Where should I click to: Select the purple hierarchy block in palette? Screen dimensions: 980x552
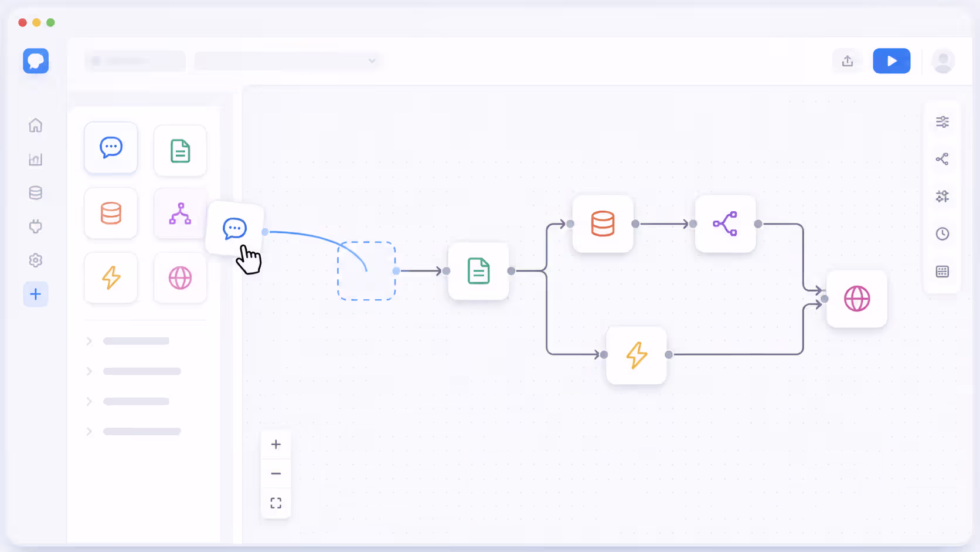pyautogui.click(x=180, y=213)
